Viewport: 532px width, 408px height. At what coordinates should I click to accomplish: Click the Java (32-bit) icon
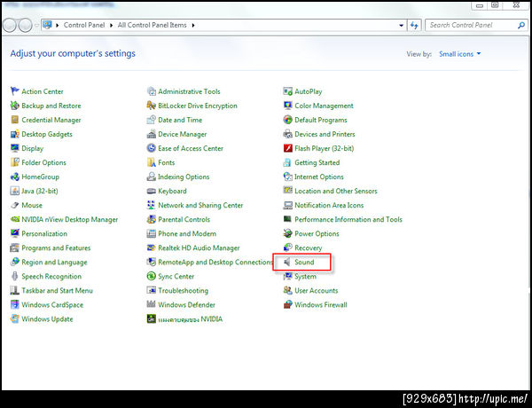click(14, 191)
